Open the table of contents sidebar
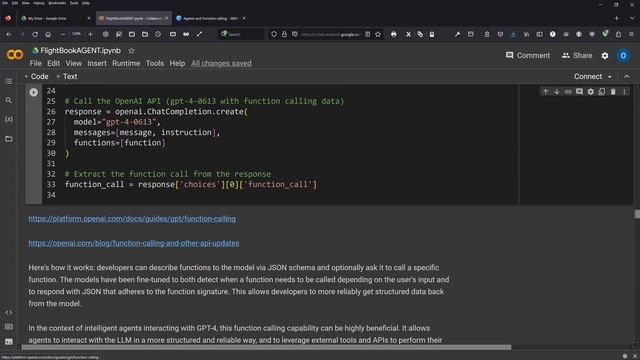Viewport: 640px width, 360px height. point(9,81)
